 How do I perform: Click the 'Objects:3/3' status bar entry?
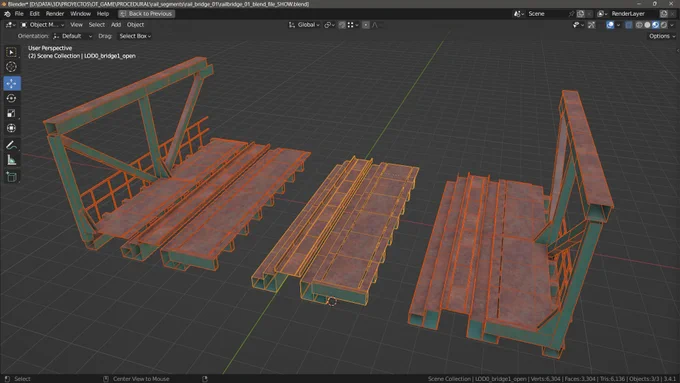point(643,379)
